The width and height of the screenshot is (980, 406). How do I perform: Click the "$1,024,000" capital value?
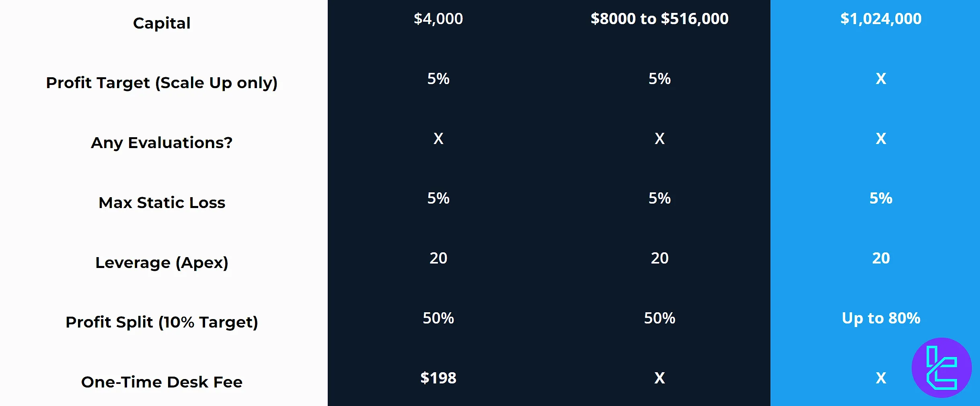click(x=881, y=19)
